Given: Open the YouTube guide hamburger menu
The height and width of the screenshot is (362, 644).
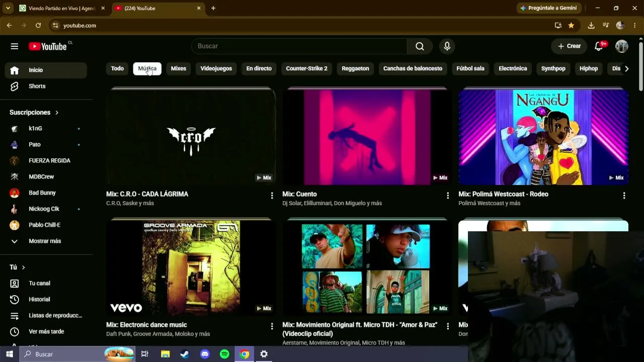Looking at the screenshot, I should [x=15, y=46].
